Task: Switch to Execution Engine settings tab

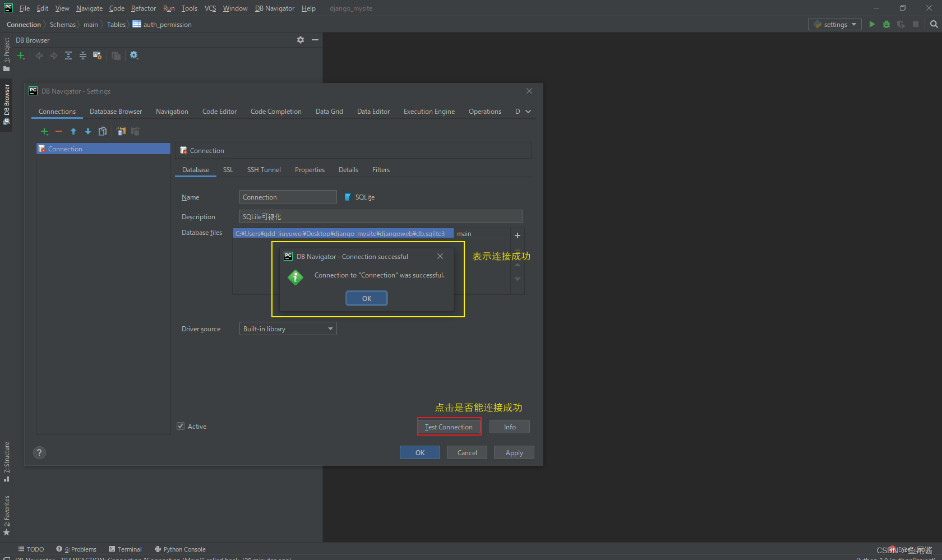Action: click(429, 112)
